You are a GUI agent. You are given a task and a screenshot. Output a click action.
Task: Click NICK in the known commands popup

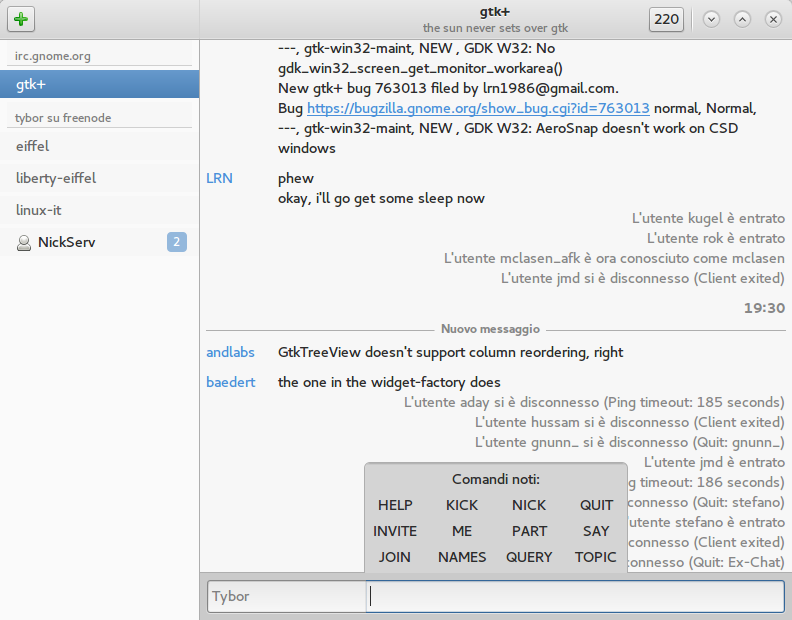[x=529, y=505]
